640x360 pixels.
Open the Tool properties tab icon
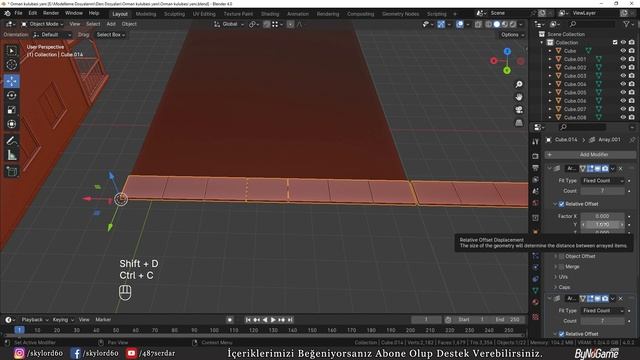click(x=536, y=142)
